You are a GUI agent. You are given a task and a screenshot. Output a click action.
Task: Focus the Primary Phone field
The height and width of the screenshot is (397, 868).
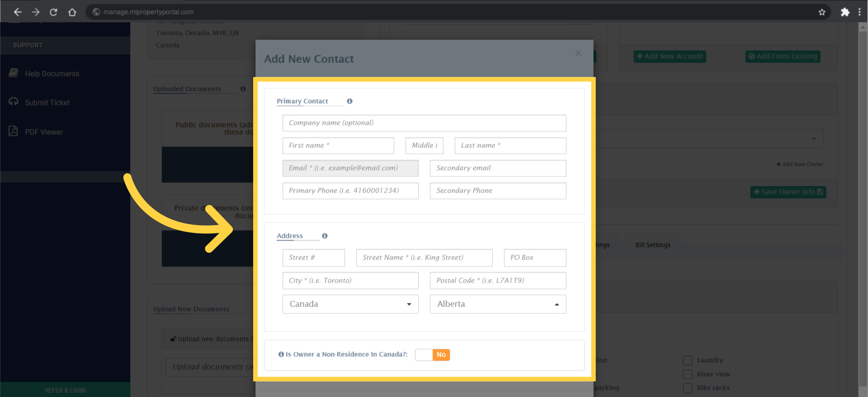(350, 191)
